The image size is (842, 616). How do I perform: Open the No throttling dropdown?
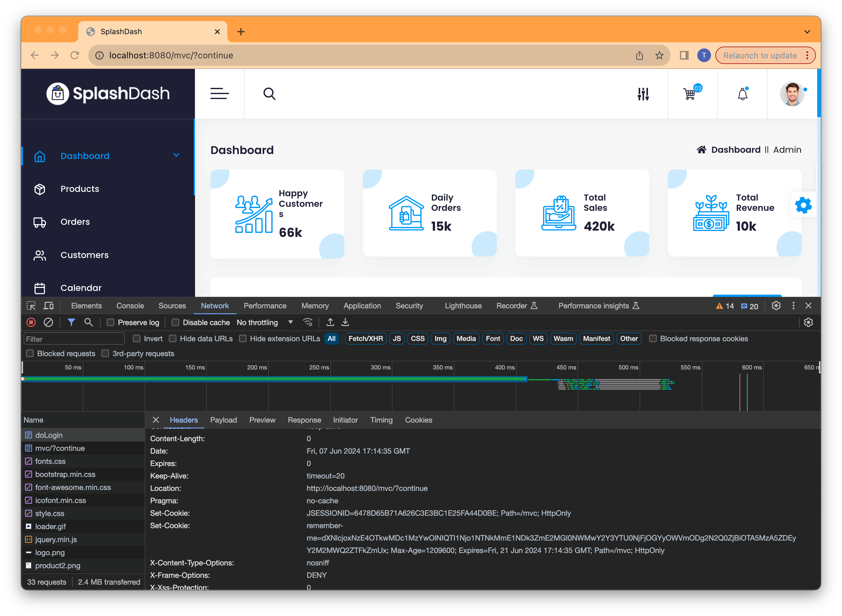click(265, 323)
